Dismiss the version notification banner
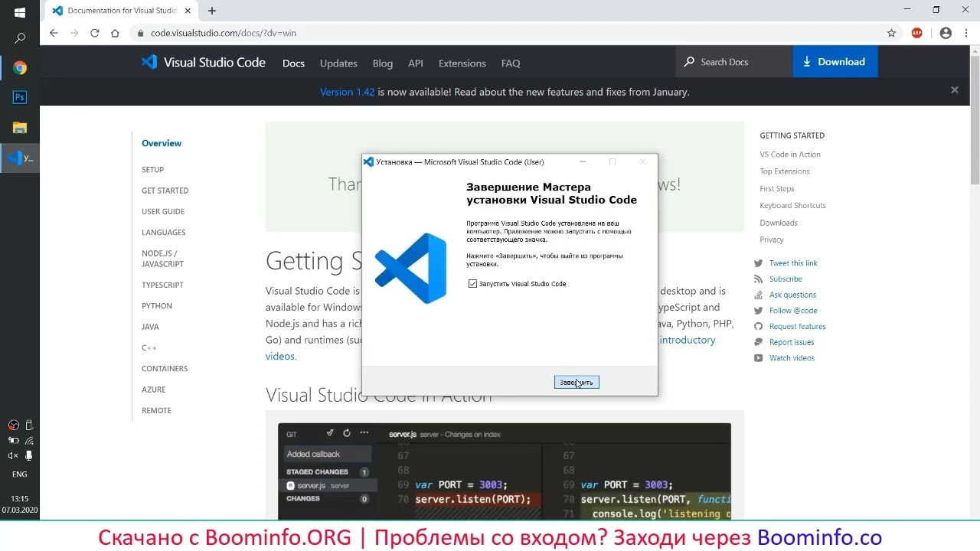Image resolution: width=980 pixels, height=551 pixels. (x=955, y=90)
